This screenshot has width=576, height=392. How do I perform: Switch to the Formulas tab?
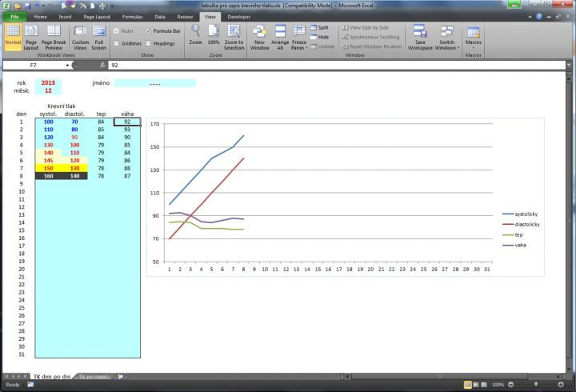[132, 17]
